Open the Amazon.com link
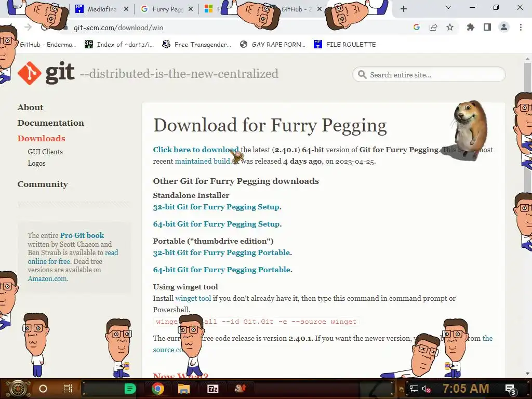Screen dimensions: 532x399 48,278
